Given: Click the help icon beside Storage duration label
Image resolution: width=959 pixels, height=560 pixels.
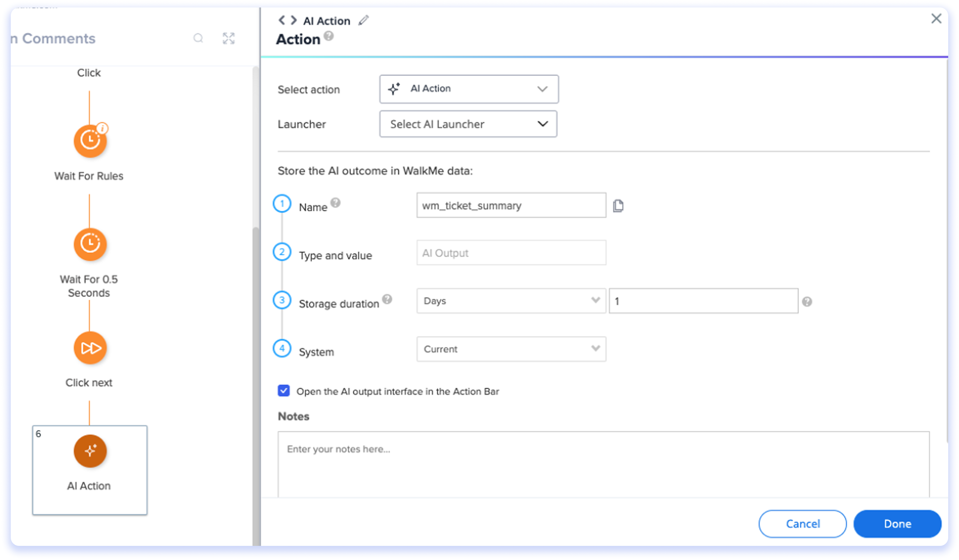Looking at the screenshot, I should pyautogui.click(x=387, y=299).
